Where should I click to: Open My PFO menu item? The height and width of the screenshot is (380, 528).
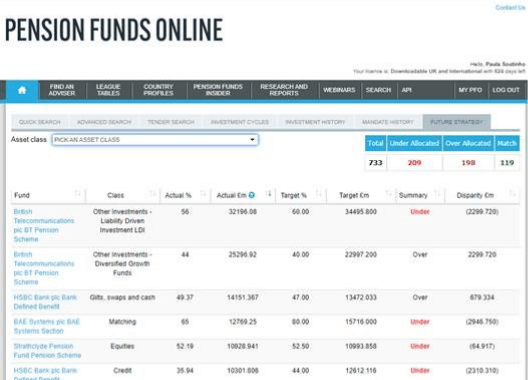tap(470, 90)
